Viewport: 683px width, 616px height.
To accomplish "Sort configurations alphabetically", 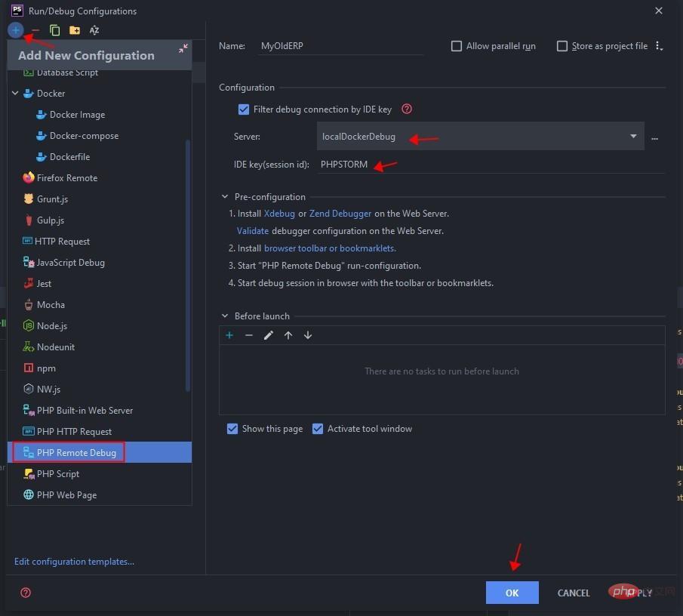I will coord(94,30).
